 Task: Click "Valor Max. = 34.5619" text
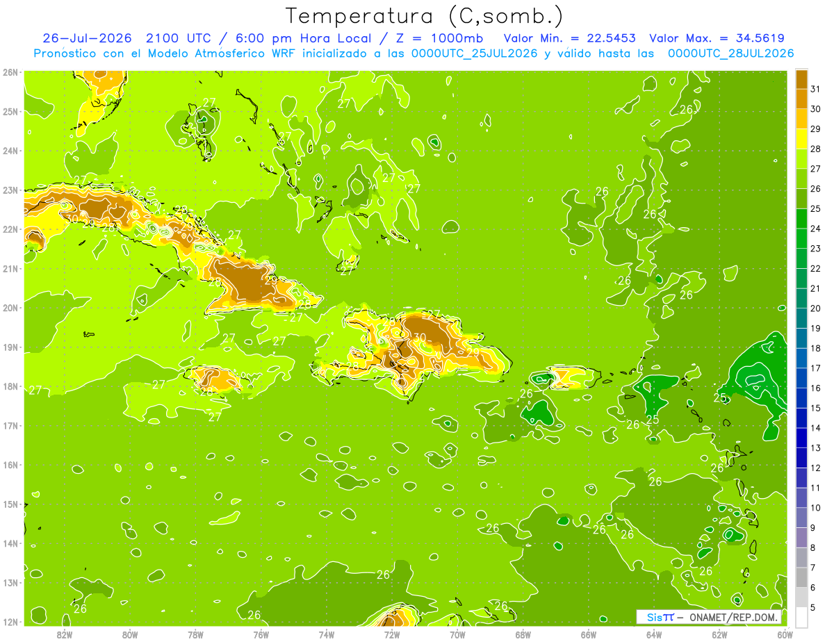pos(717,38)
